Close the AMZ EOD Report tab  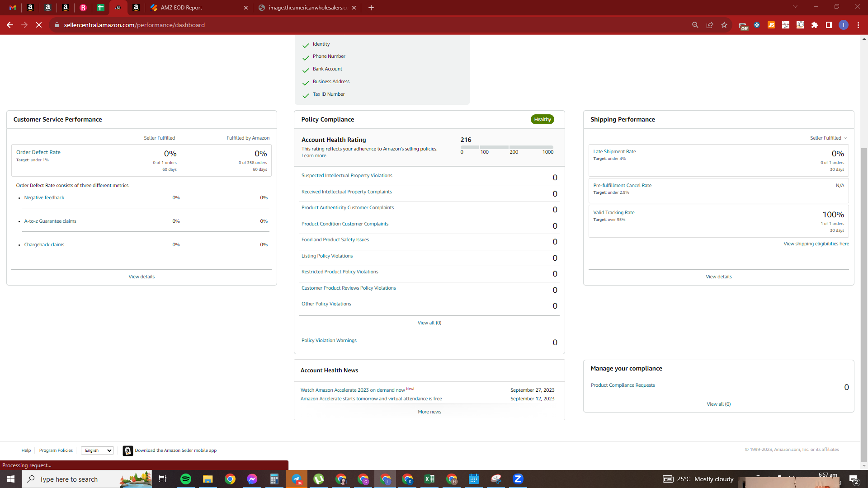246,8
